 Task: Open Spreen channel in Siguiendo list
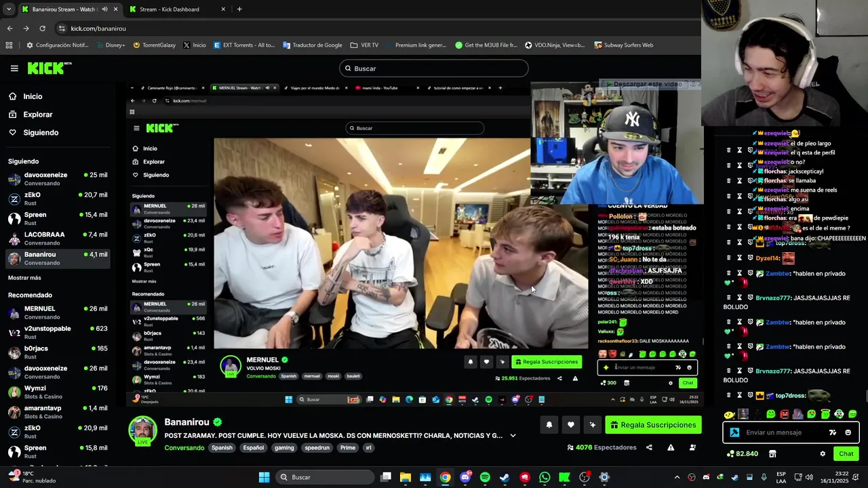58,219
